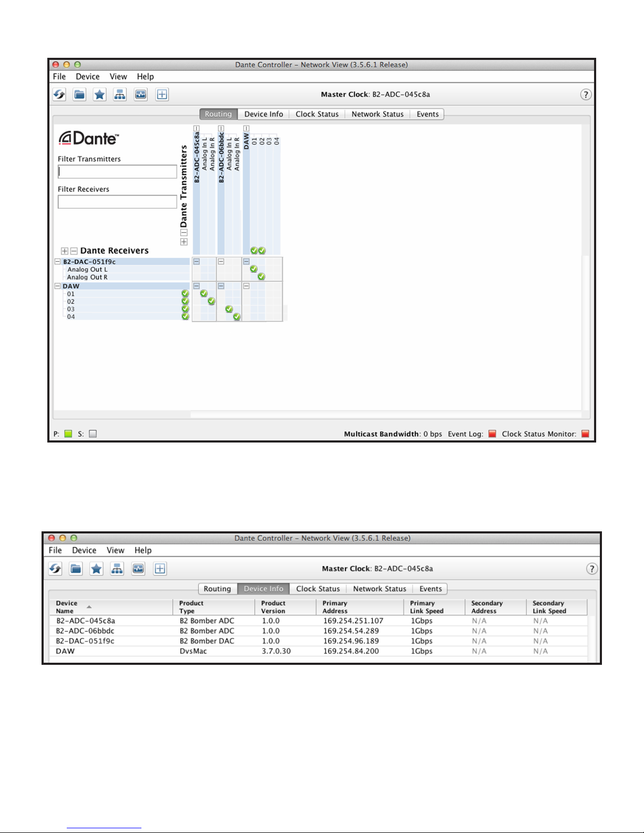Select B2-ADC-06bbdc row in Device Info table

pos(319,631)
